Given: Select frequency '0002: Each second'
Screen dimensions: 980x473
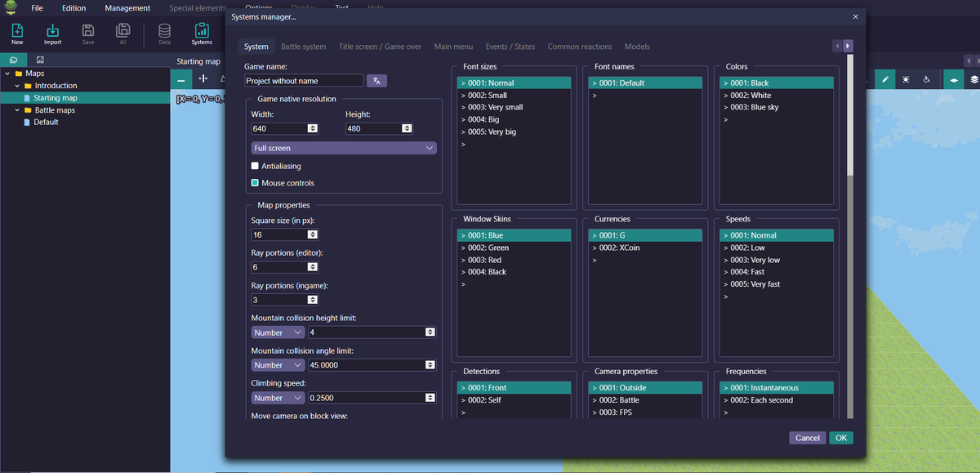Looking at the screenshot, I should [x=777, y=400].
